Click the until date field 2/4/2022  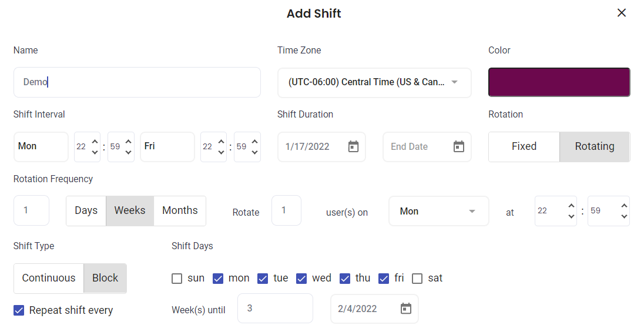point(374,309)
